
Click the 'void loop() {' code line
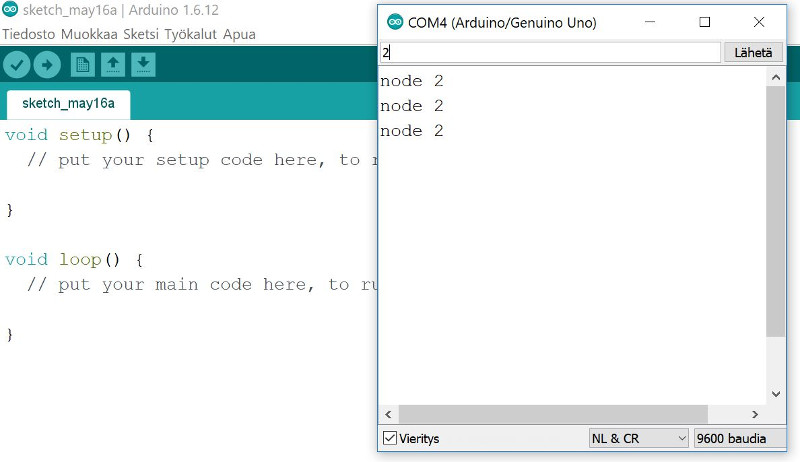74,260
